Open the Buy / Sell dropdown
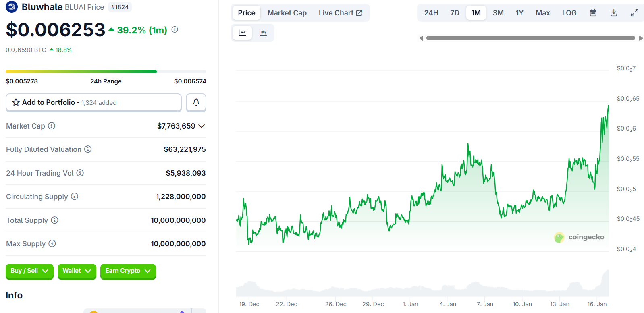The image size is (644, 313). pyautogui.click(x=29, y=271)
